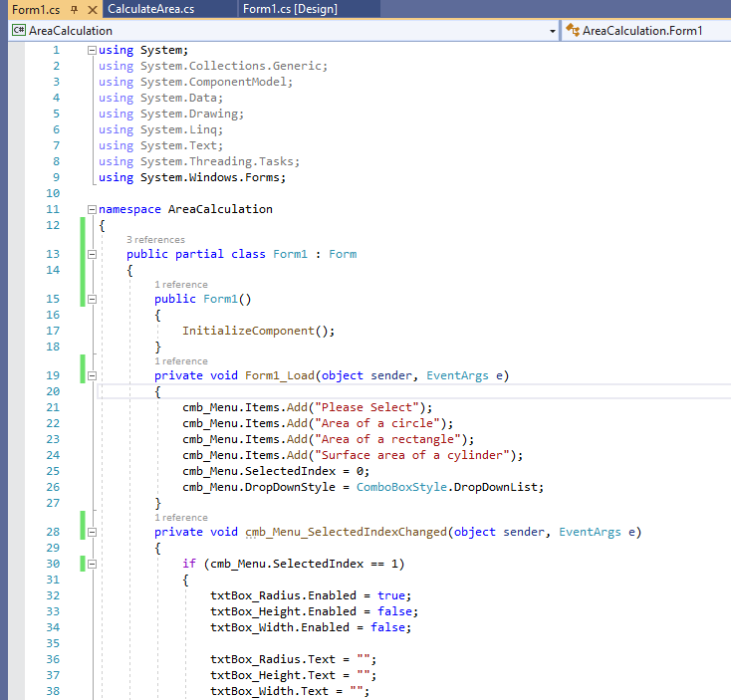Click 'using System.Linq;' line

click(160, 129)
